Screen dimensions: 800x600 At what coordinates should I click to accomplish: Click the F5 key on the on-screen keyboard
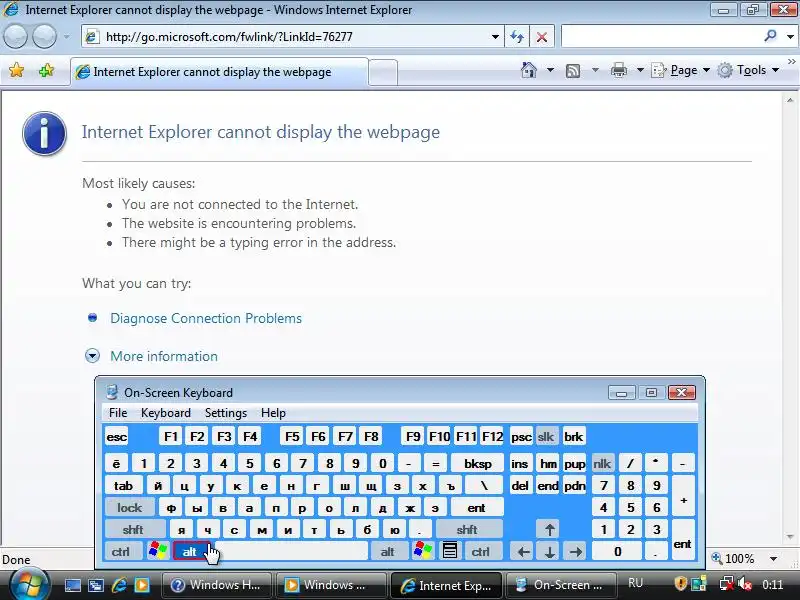point(292,437)
